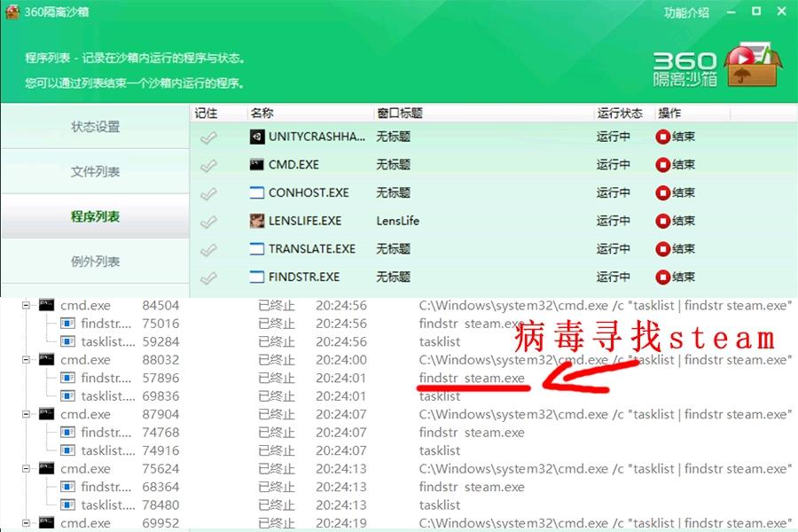Open the 例外列表 sidebar tab
This screenshot has width=798, height=532.
(95, 262)
